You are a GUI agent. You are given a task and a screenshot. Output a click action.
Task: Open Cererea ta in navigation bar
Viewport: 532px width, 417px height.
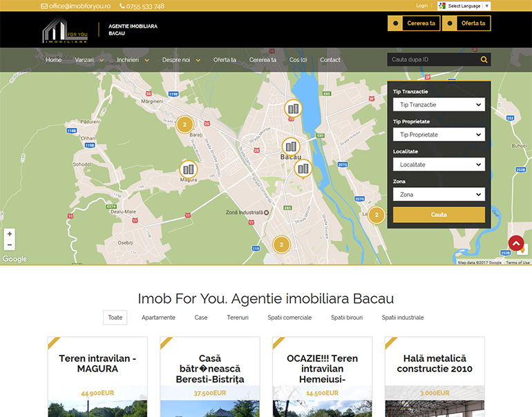[x=263, y=60]
